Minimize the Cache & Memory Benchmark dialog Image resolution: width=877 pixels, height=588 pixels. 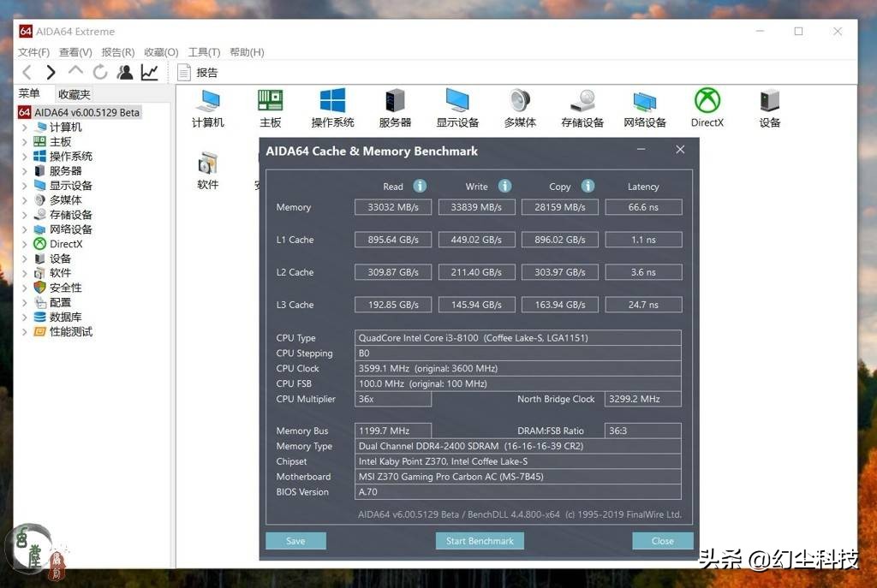tap(641, 149)
